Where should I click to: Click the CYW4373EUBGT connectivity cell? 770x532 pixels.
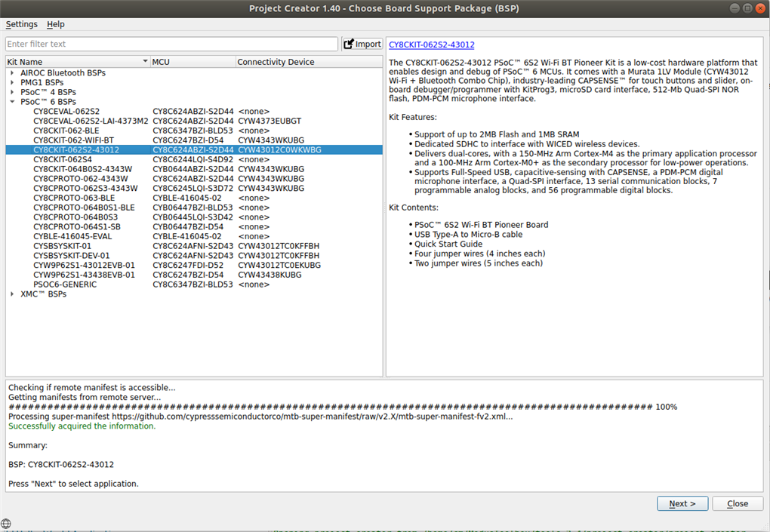pyautogui.click(x=269, y=121)
